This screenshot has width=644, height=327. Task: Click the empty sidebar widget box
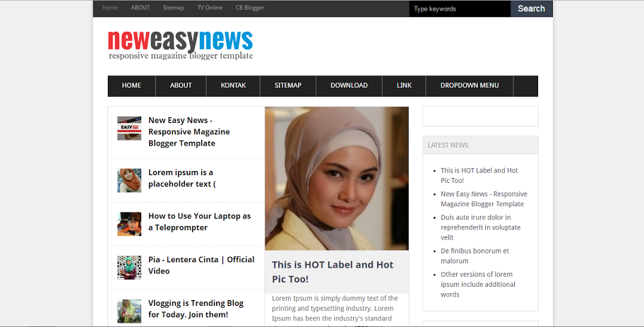click(x=481, y=117)
